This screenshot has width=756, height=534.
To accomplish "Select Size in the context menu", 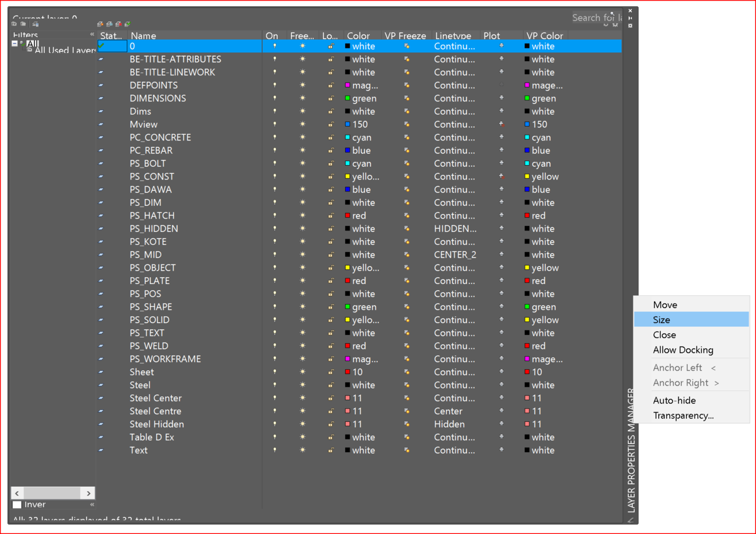I will coord(692,320).
